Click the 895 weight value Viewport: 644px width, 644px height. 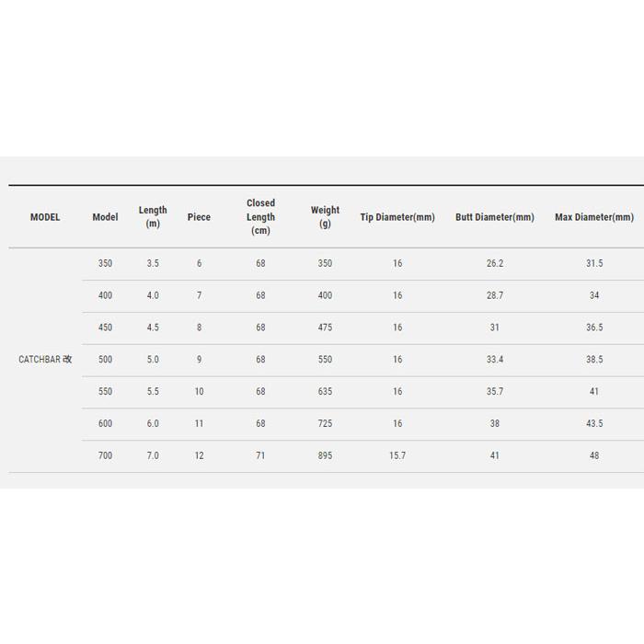pos(325,455)
